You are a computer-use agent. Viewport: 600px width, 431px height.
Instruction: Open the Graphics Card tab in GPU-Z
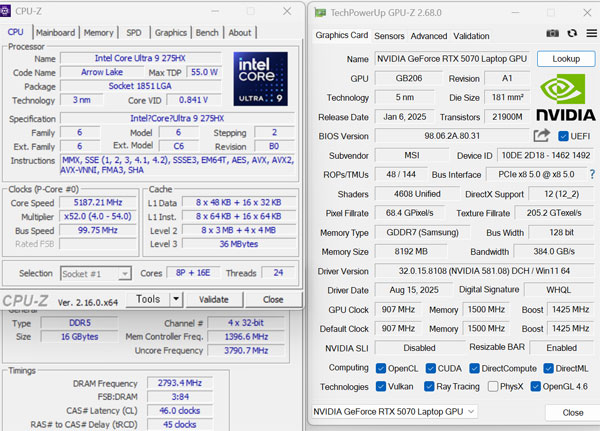tap(342, 35)
